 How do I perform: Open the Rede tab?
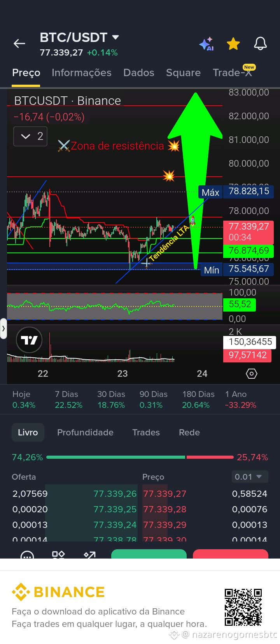click(189, 432)
